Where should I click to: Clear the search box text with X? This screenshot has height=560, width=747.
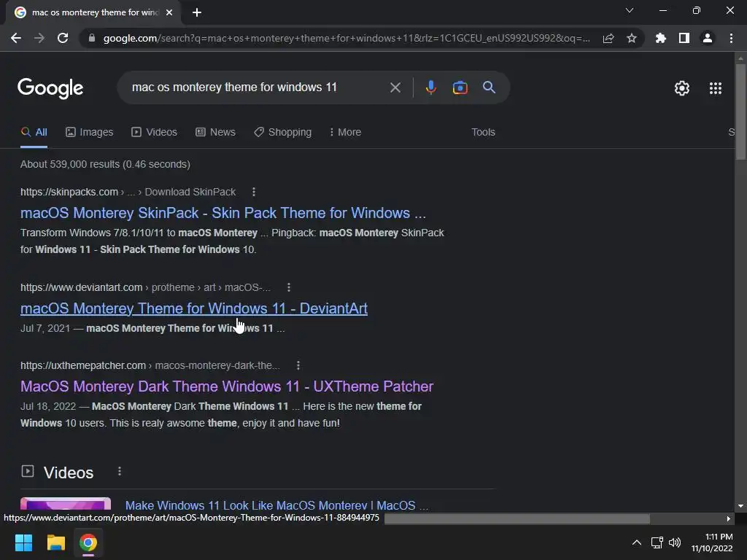pyautogui.click(x=395, y=87)
